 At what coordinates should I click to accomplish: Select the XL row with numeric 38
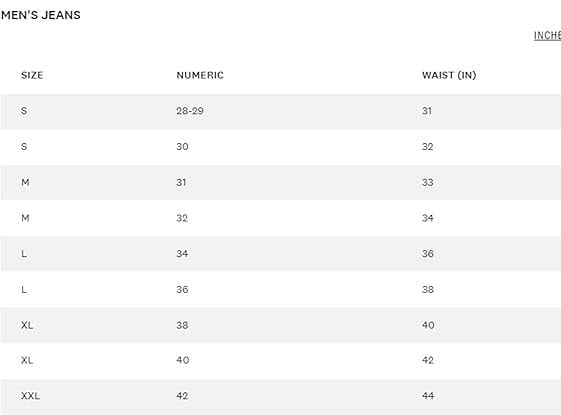click(x=280, y=325)
